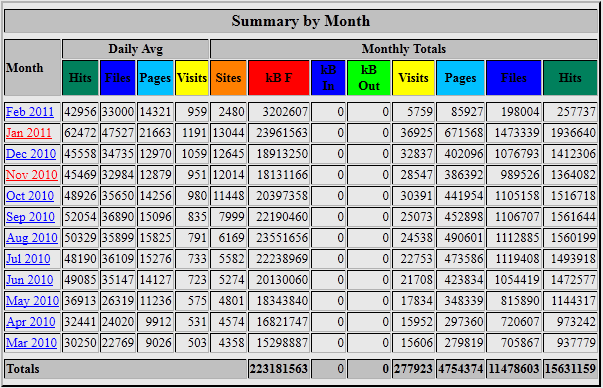Click the total Hits value 15631159

click(x=570, y=369)
